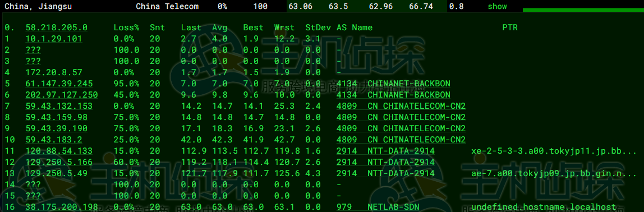Screen dimensions: 644x212
Task: Open AS 4134 link on hop 5
Action: [x=393, y=84]
